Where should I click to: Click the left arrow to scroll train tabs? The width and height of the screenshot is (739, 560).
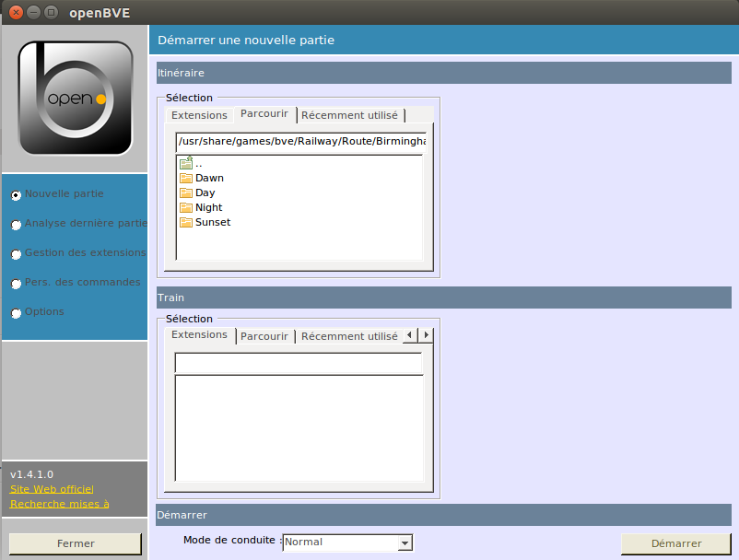pos(410,335)
